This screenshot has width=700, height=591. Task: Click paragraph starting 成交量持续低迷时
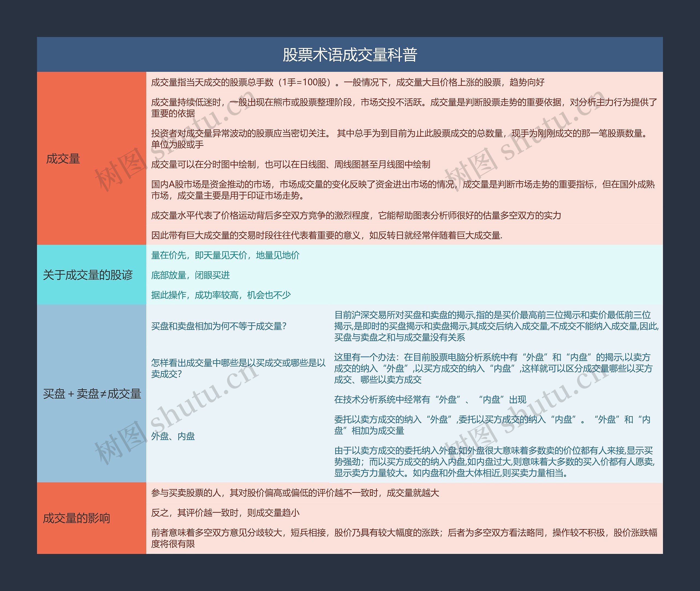[x=404, y=108]
